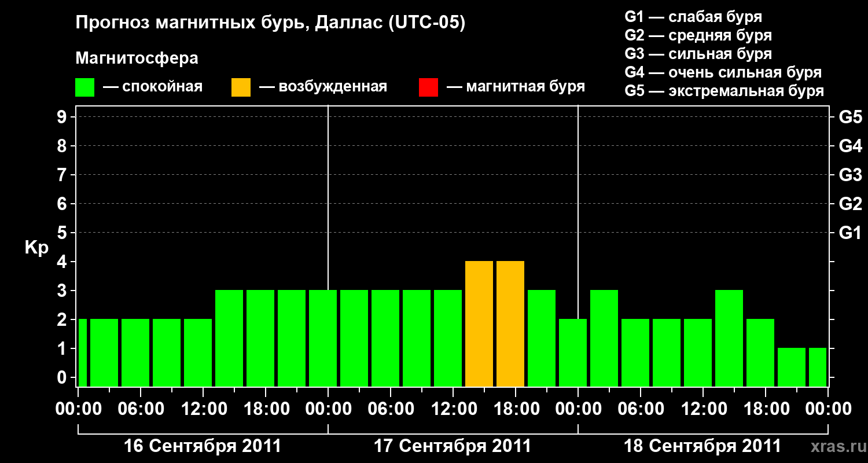Click the narrow green bar at 00:00 on 16 Сентября
The height and width of the screenshot is (463, 868).
[83, 353]
